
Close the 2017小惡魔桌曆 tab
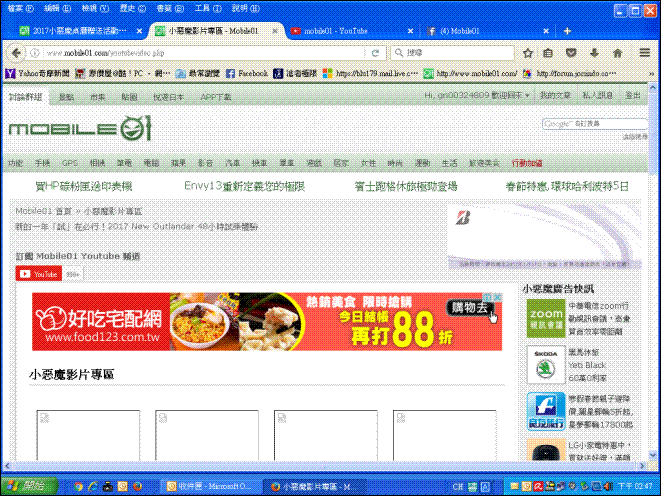point(139,31)
